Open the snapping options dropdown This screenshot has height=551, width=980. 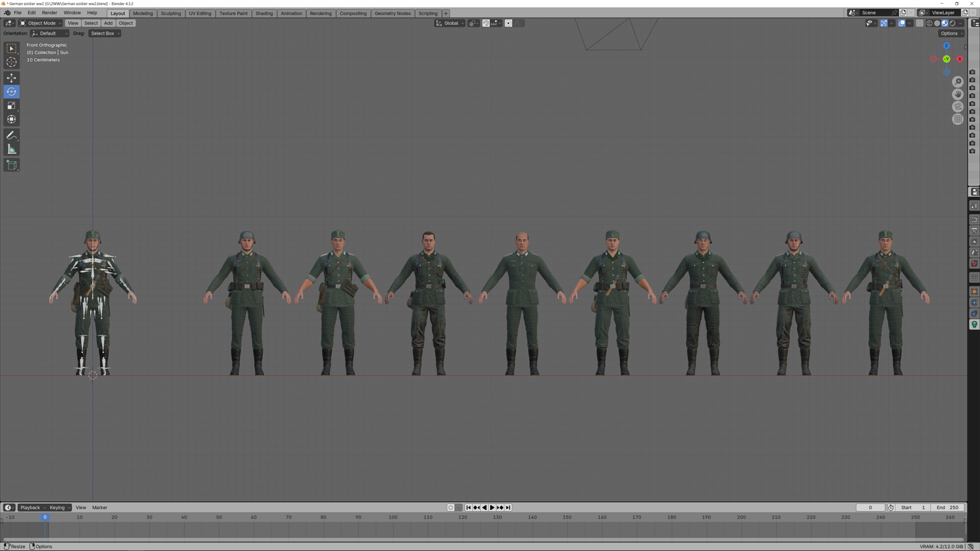click(x=495, y=24)
